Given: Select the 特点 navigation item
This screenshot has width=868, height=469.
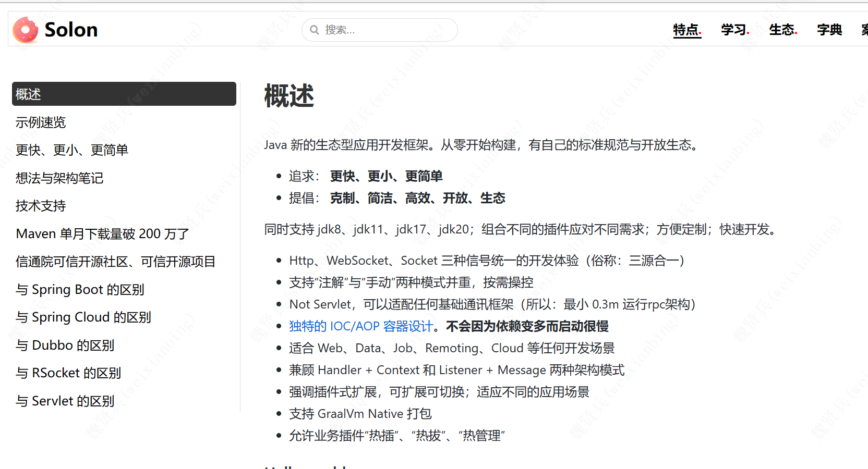Looking at the screenshot, I should (686, 30).
